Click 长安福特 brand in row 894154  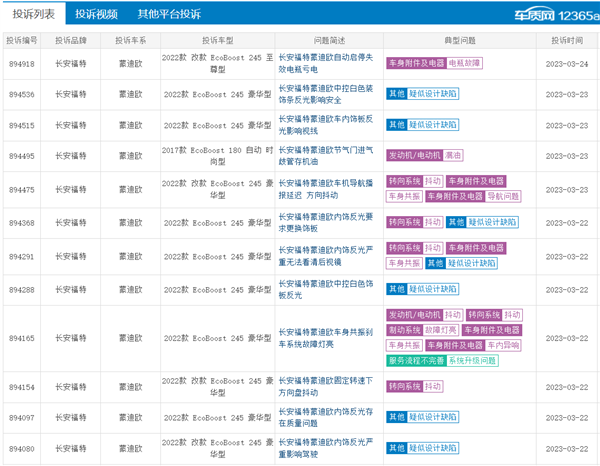tap(71, 387)
